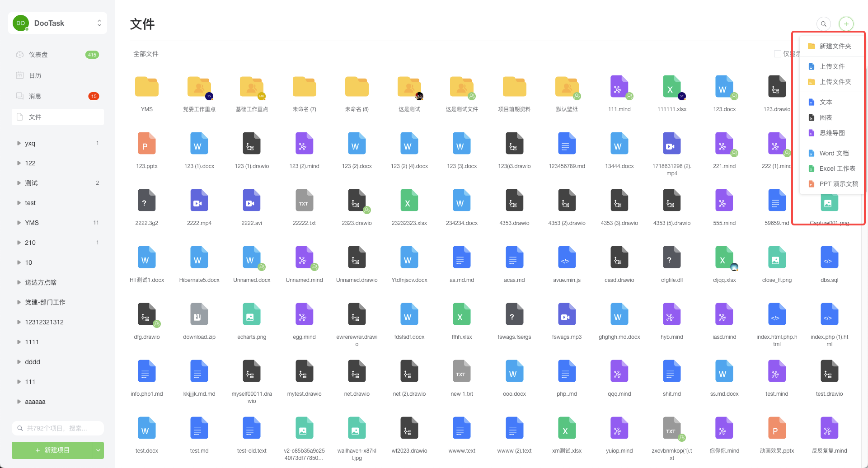This screenshot has width=868, height=468.
Task: Choose 新建文件夹 to create a folder
Action: 833,46
